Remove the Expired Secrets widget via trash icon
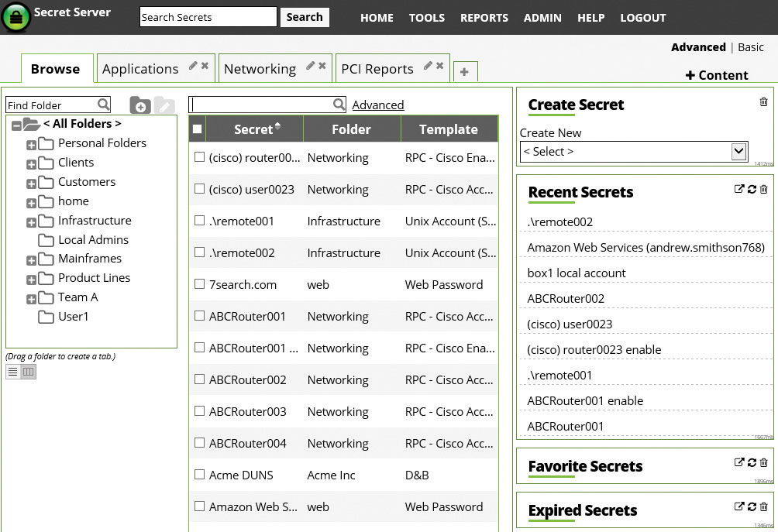 click(763, 506)
